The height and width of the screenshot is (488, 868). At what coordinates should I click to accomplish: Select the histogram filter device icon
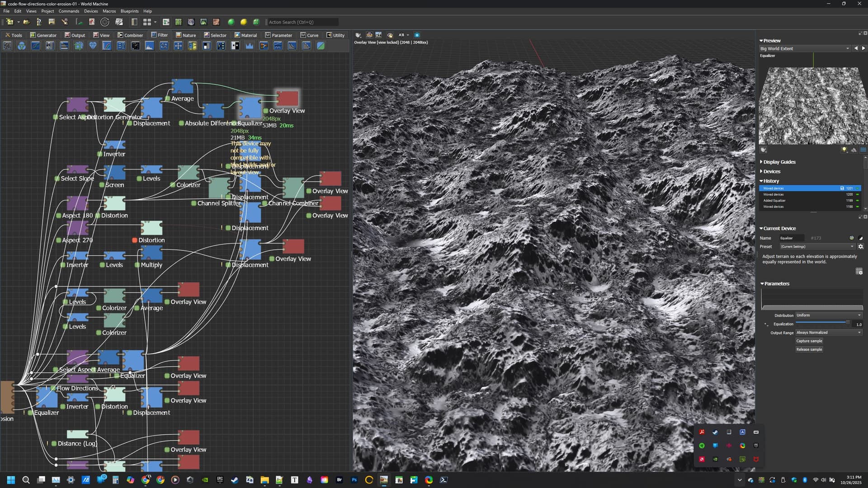click(150, 46)
